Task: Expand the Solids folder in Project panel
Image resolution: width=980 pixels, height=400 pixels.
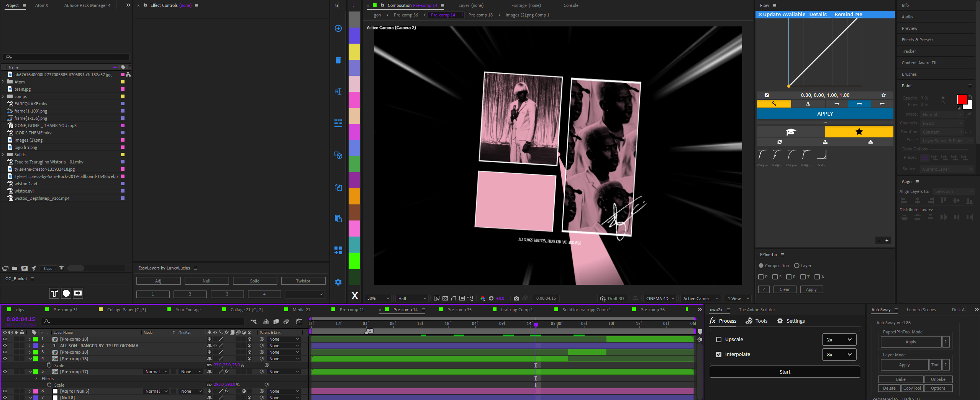Action: point(3,155)
